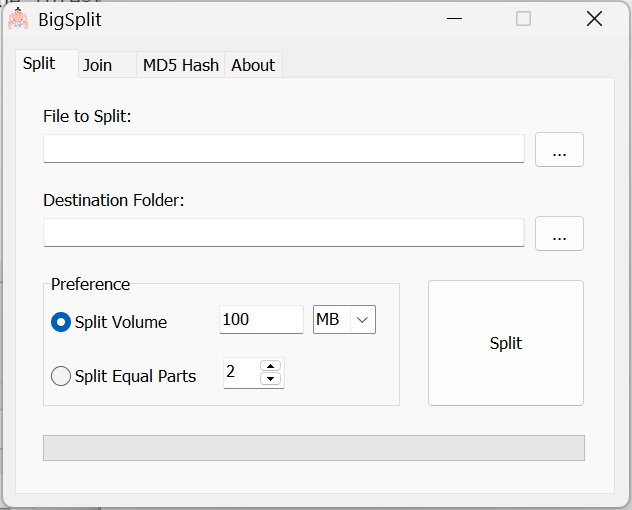This screenshot has height=510, width=632.
Task: Increase parts count with up arrow
Action: pyautogui.click(x=270, y=366)
